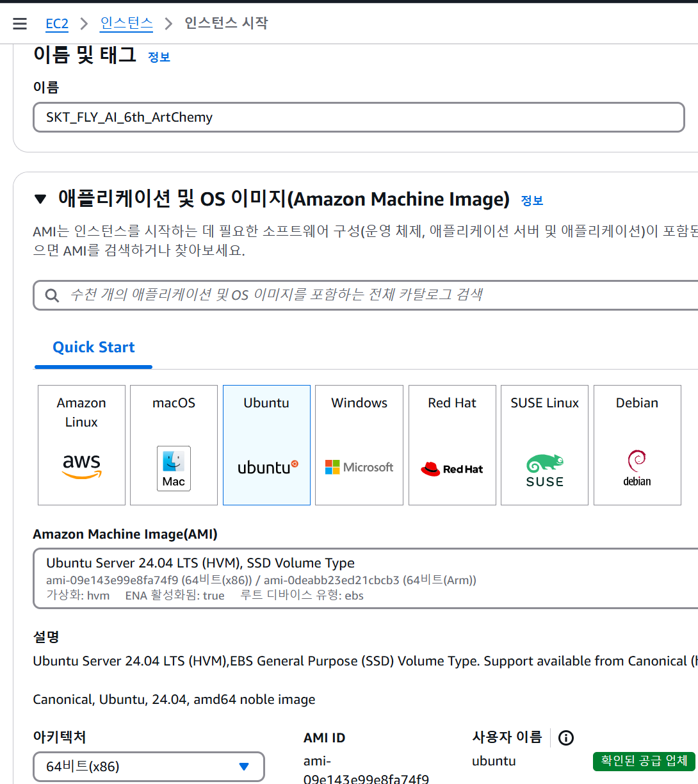Select the Ubuntu OS tile
Image resolution: width=698 pixels, height=784 pixels.
[266, 445]
